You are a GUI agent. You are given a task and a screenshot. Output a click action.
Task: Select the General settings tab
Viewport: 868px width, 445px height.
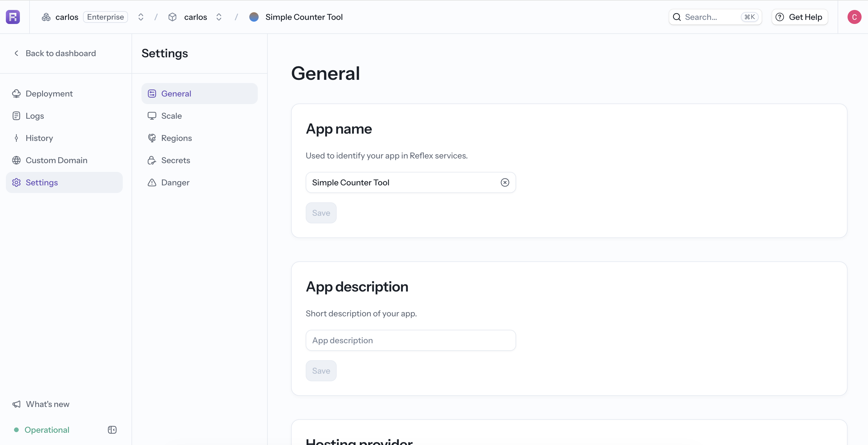[200, 93]
